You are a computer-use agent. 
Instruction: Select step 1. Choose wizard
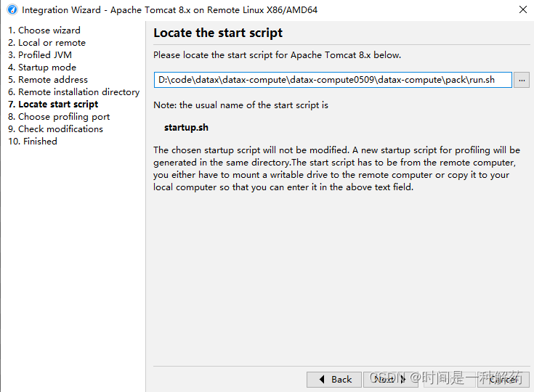tap(44, 30)
